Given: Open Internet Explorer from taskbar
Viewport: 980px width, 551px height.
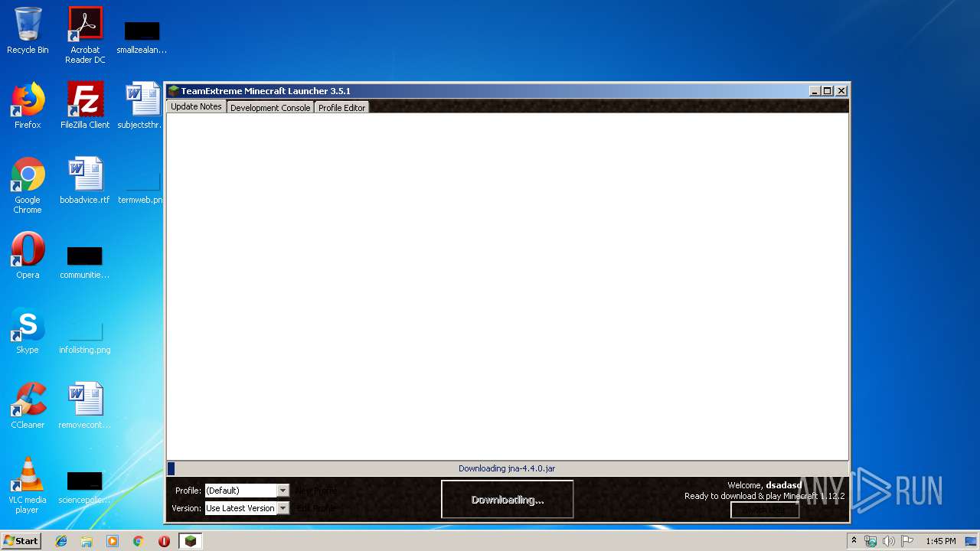Looking at the screenshot, I should pyautogui.click(x=61, y=541).
